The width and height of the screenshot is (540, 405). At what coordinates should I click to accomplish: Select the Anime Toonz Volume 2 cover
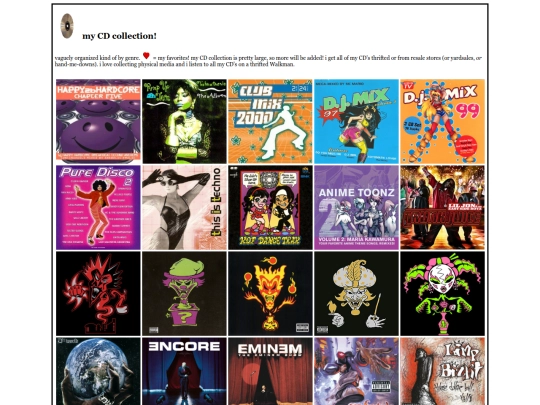click(356, 207)
